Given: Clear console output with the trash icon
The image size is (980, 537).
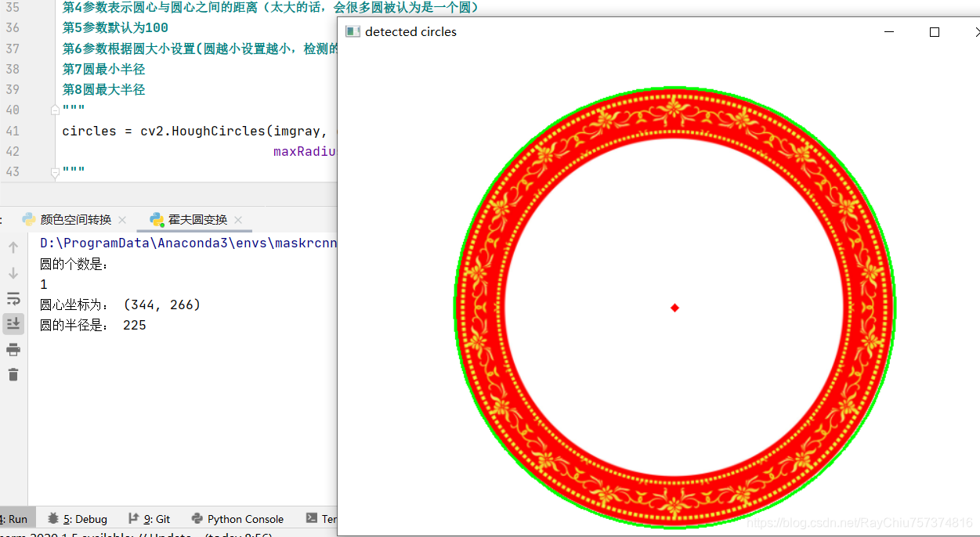Looking at the screenshot, I should [x=13, y=374].
